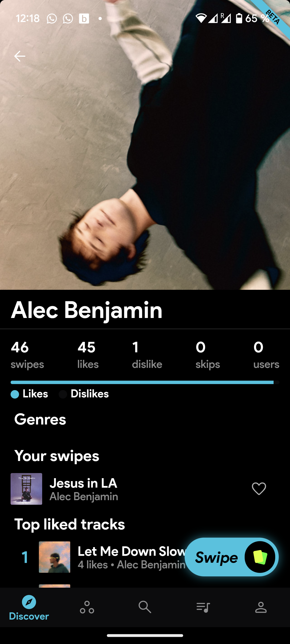Tap the battery icon in status bar

(x=239, y=19)
